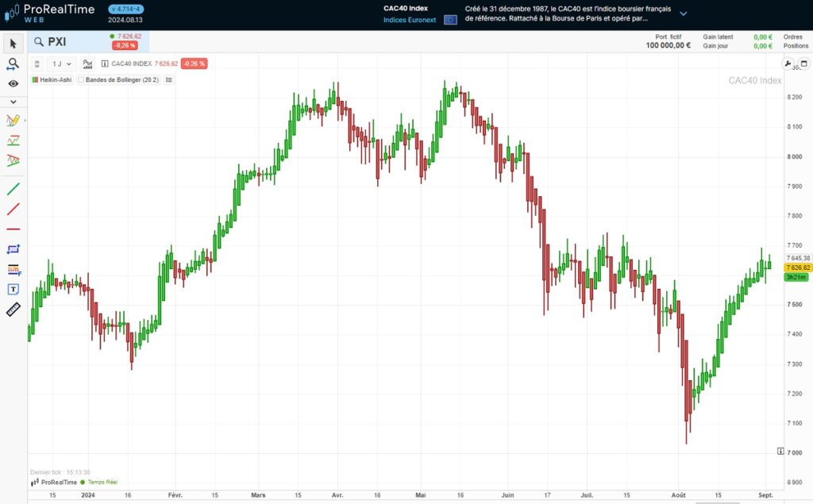
Task: Activate the zoom magnifier tool
Action: click(13, 63)
